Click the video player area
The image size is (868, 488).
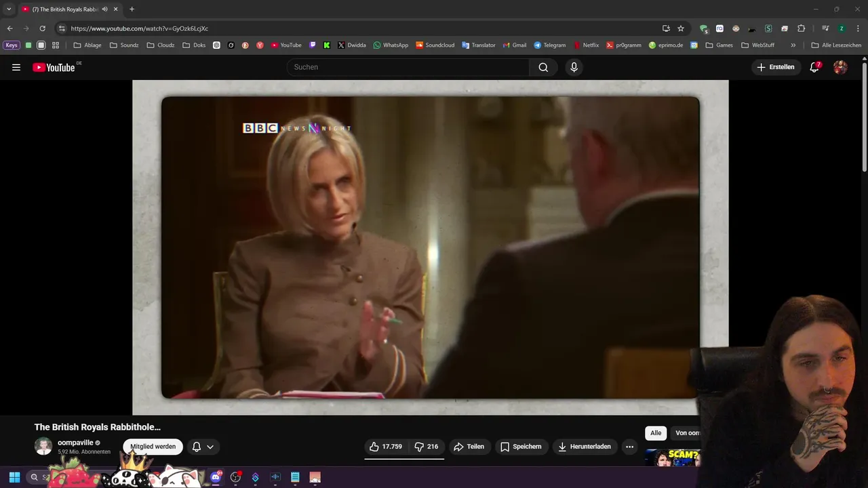tap(431, 247)
